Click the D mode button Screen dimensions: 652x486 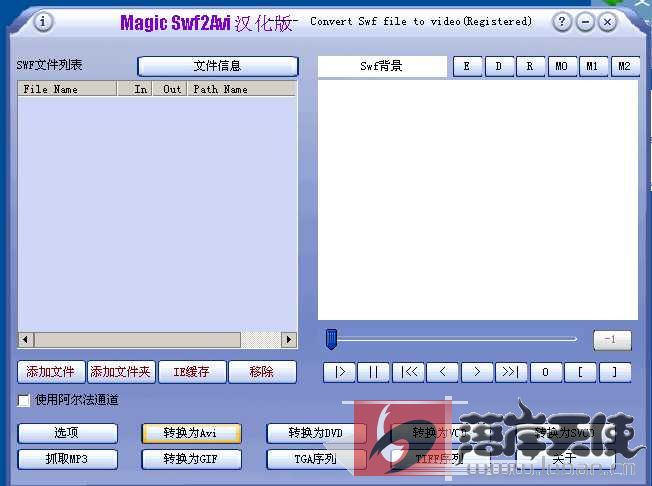tap(499, 67)
